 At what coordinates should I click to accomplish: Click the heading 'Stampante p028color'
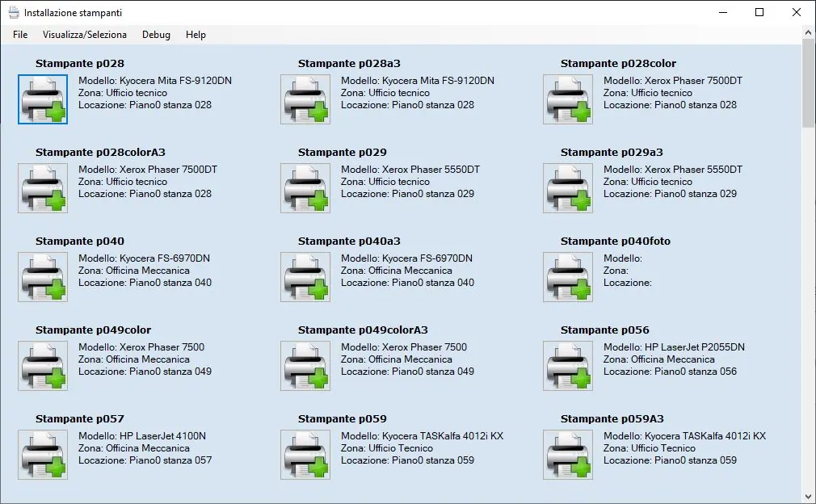(618, 64)
